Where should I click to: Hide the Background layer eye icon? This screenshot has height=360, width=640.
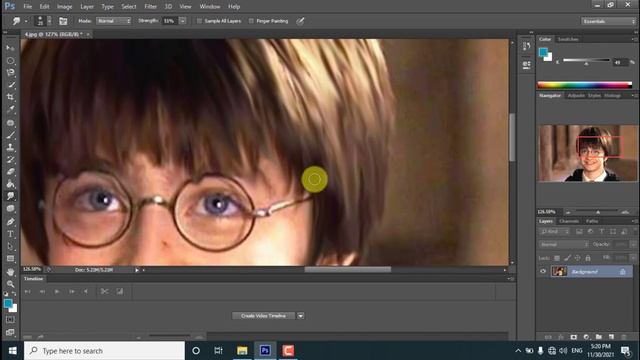pyautogui.click(x=543, y=271)
